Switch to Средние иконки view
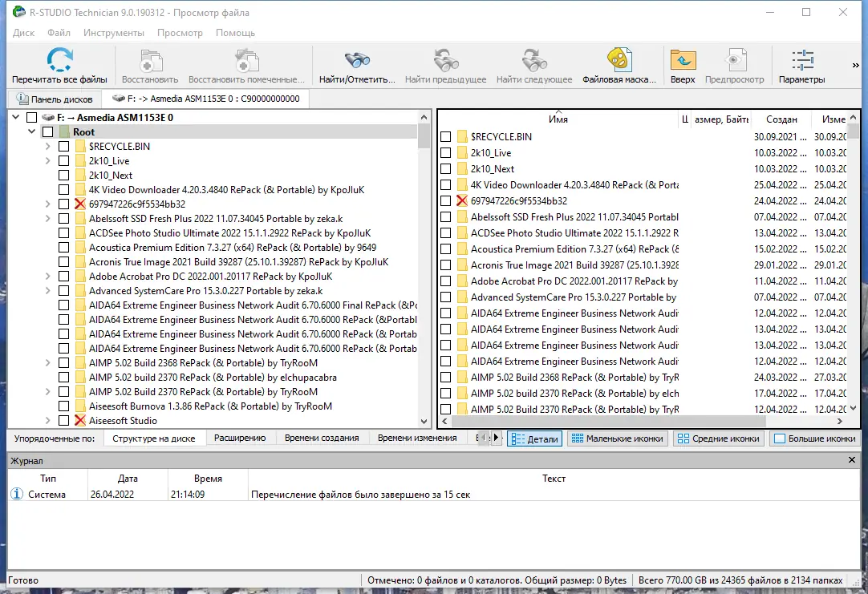The height and width of the screenshot is (594, 868). 719,438
